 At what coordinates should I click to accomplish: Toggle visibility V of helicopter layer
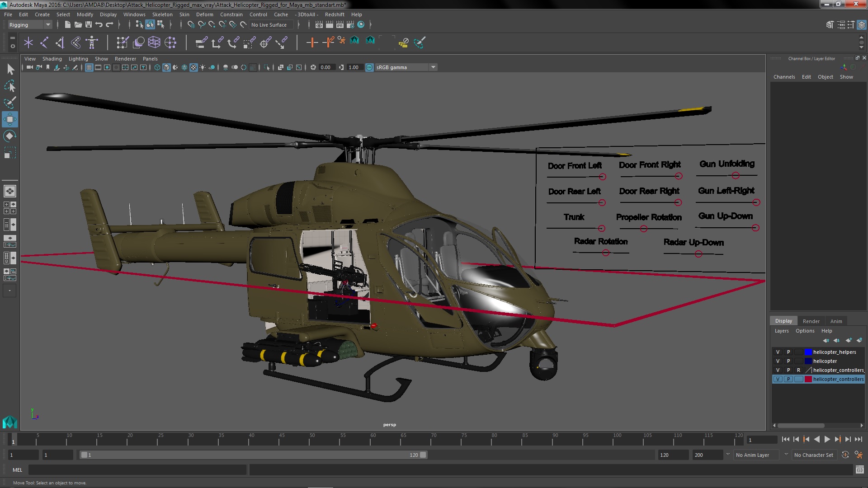click(x=778, y=361)
